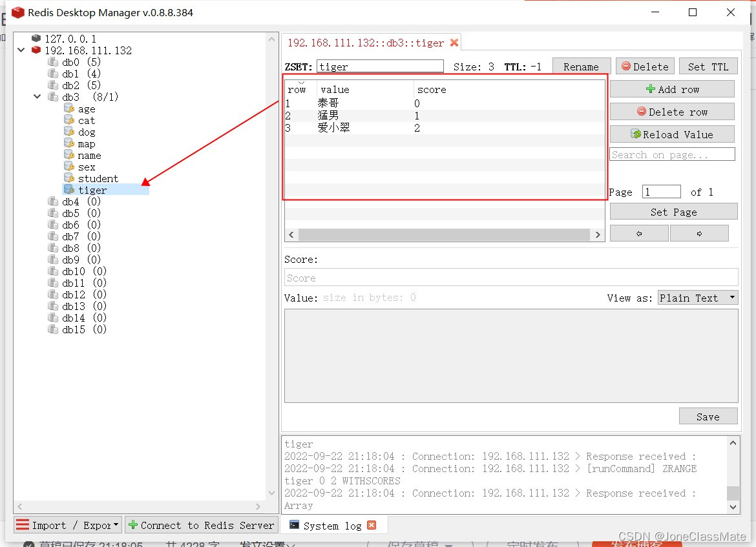The image size is (756, 547).
Task: Close the tiger key tab with red X
Action: point(454,43)
